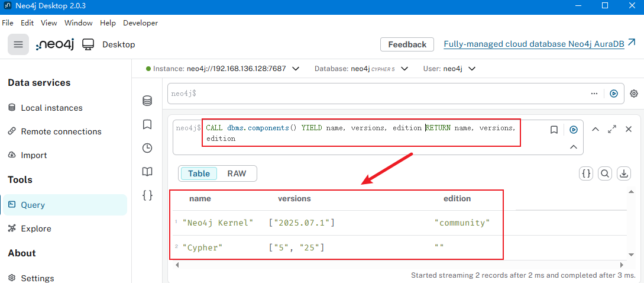The image size is (644, 283).
Task: Open the Developer menu
Action: pyautogui.click(x=141, y=23)
